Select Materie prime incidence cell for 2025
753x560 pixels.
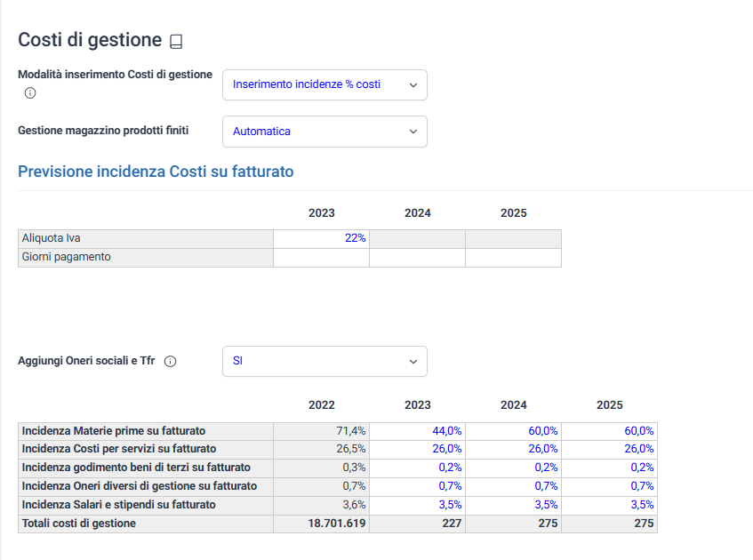pos(609,430)
